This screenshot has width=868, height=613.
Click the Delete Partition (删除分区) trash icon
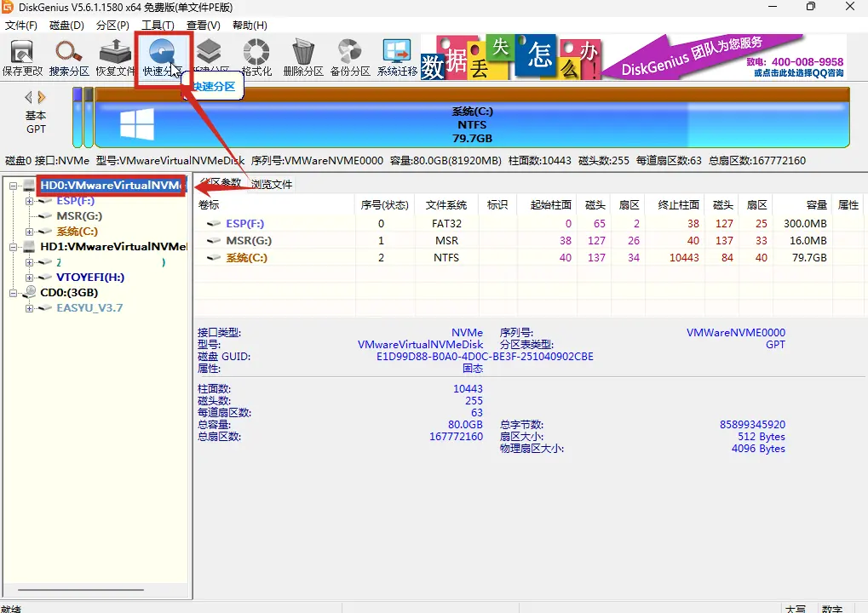point(302,58)
